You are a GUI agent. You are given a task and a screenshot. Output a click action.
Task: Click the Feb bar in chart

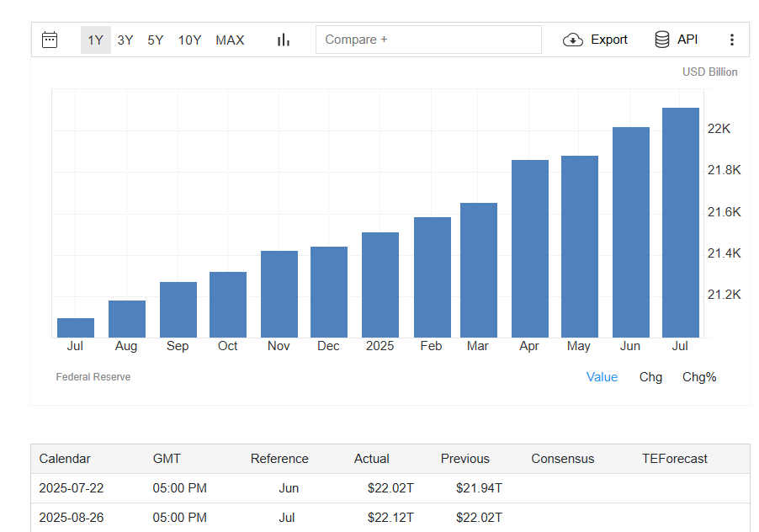(x=433, y=278)
